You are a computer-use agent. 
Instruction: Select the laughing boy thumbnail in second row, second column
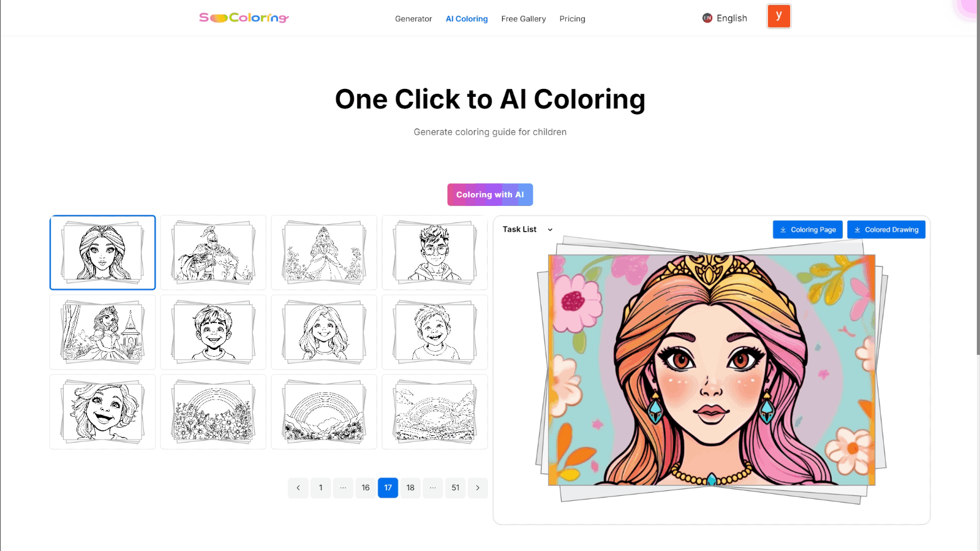coord(213,332)
